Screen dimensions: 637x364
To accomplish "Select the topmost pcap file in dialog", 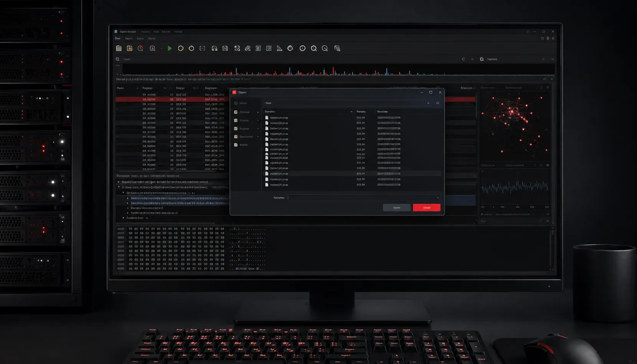I will pyautogui.click(x=352, y=117).
